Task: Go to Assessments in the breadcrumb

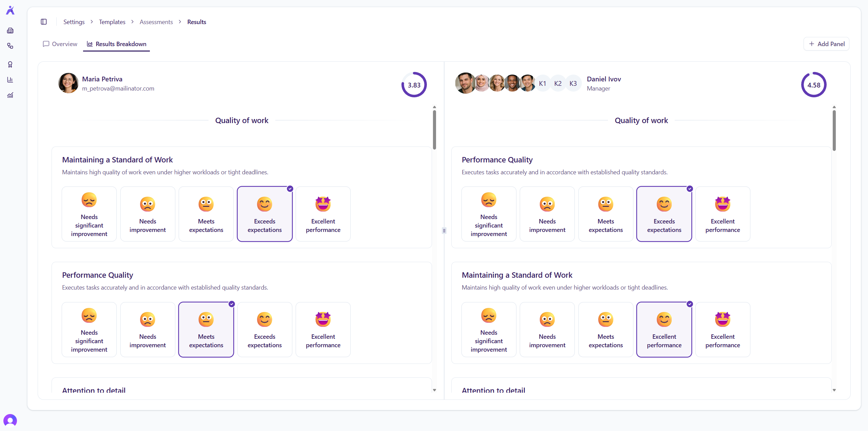Action: (156, 22)
